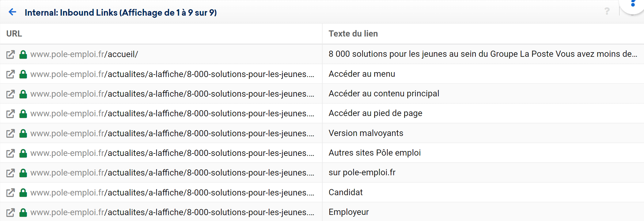Select the 'Employeur' link text cell
The width and height of the screenshot is (644, 221).
coord(349,212)
